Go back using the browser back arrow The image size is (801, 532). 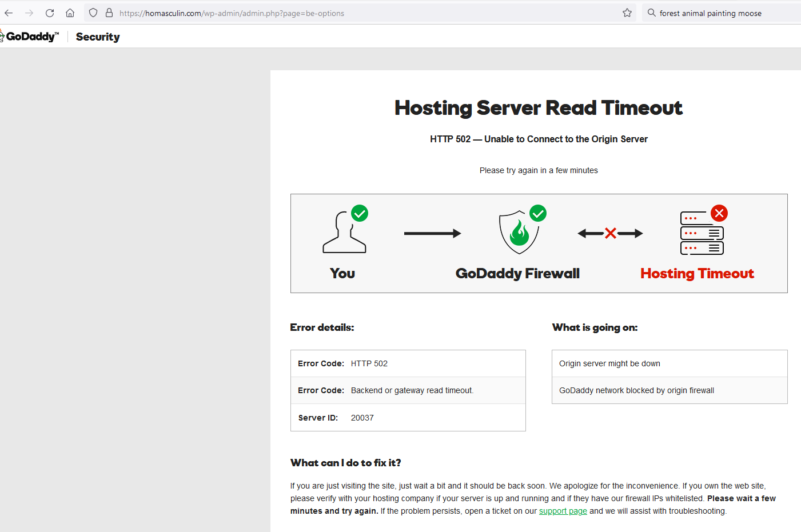coord(9,13)
